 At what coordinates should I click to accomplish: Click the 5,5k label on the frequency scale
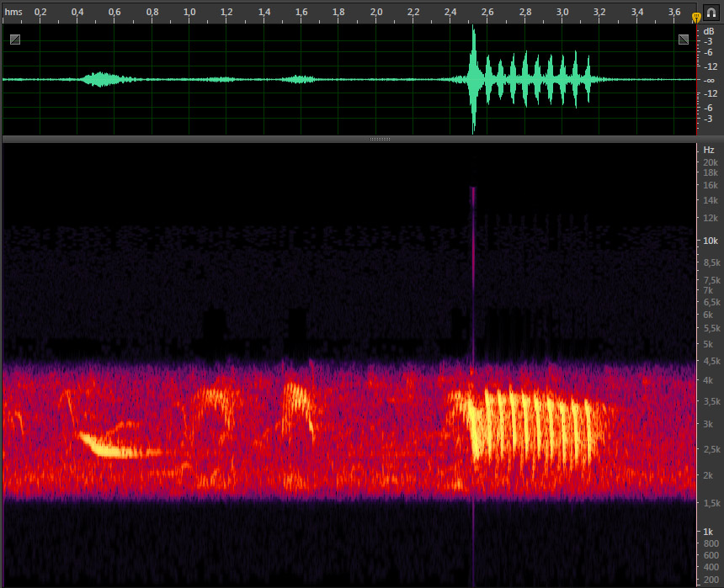711,328
